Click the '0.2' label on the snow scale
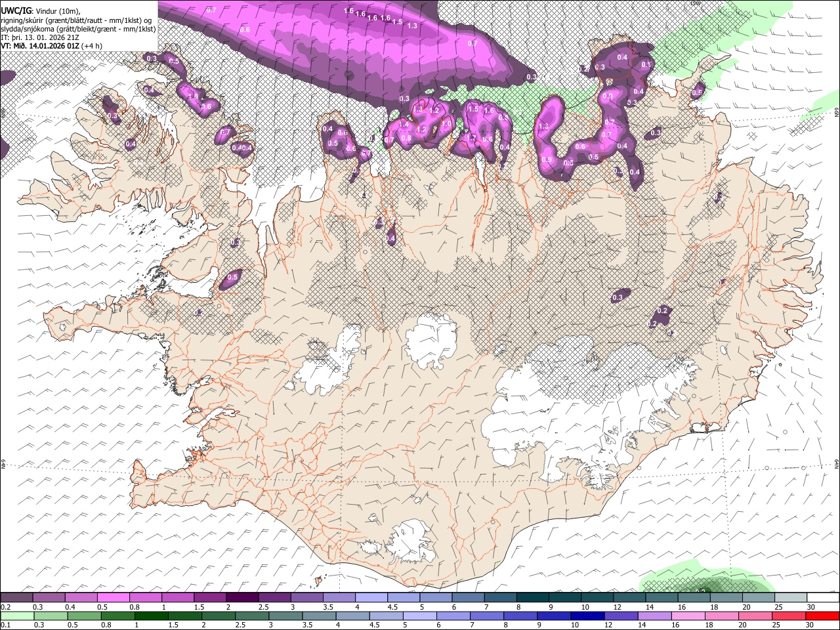Viewport: 840px width, 630px height. tap(5, 607)
